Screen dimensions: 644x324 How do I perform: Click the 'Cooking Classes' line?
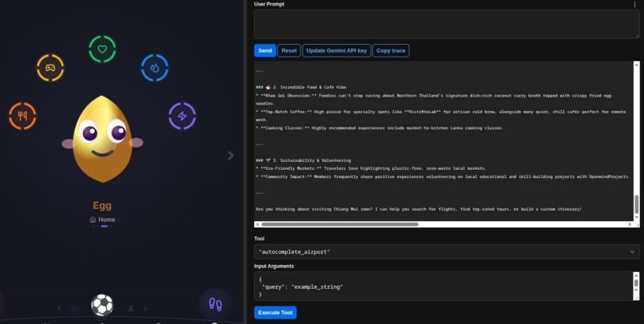(x=380, y=128)
